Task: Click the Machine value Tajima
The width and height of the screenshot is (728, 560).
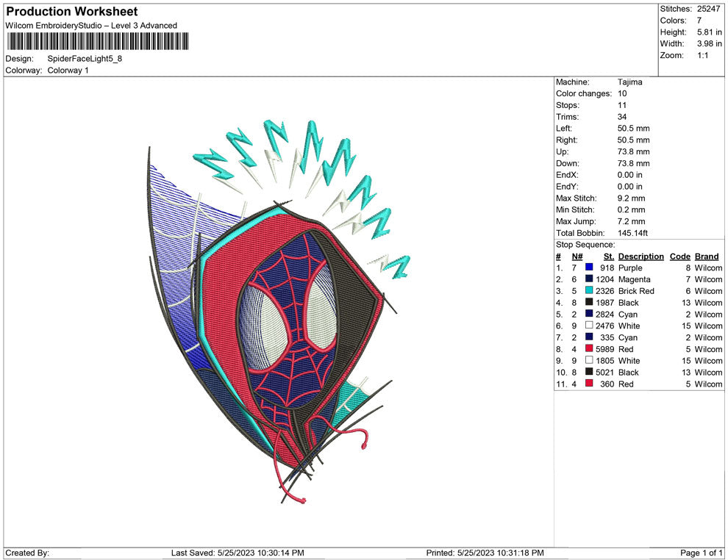Action: tap(630, 82)
